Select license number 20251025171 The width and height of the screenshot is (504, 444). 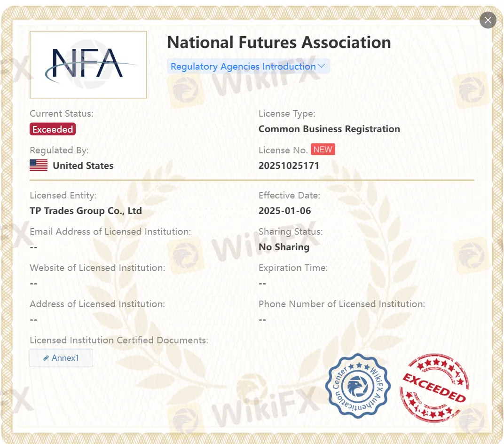click(289, 166)
